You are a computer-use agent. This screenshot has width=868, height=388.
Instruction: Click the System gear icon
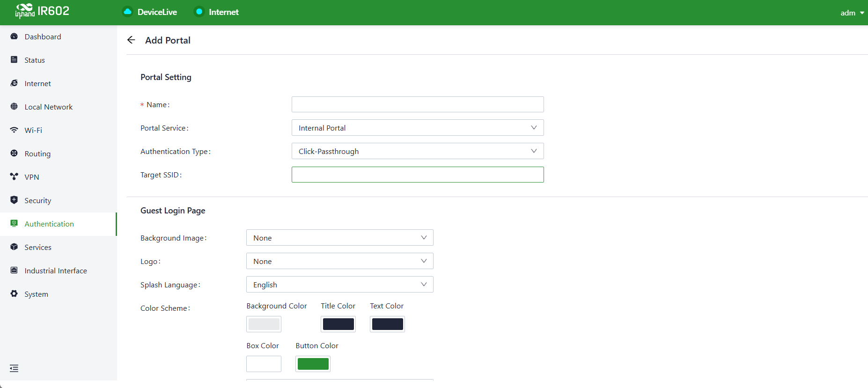[14, 294]
